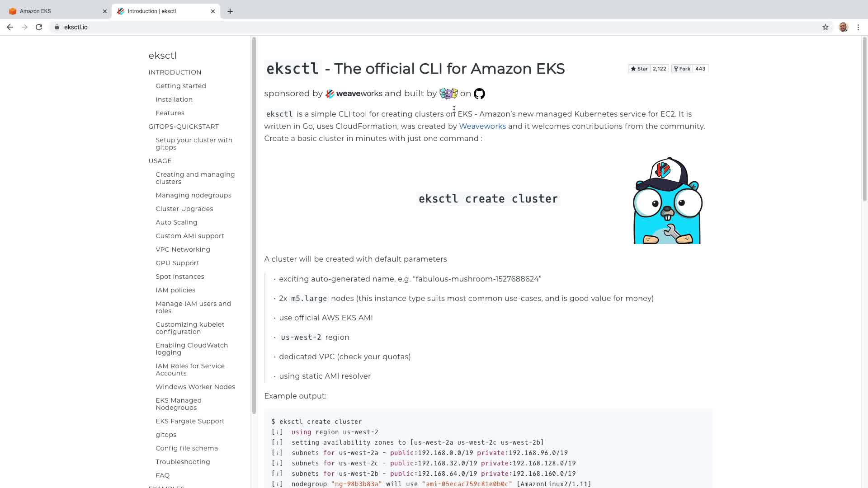The image size is (868, 488).
Task: Click the sidebar navigation scrollbar
Action: tap(254, 226)
